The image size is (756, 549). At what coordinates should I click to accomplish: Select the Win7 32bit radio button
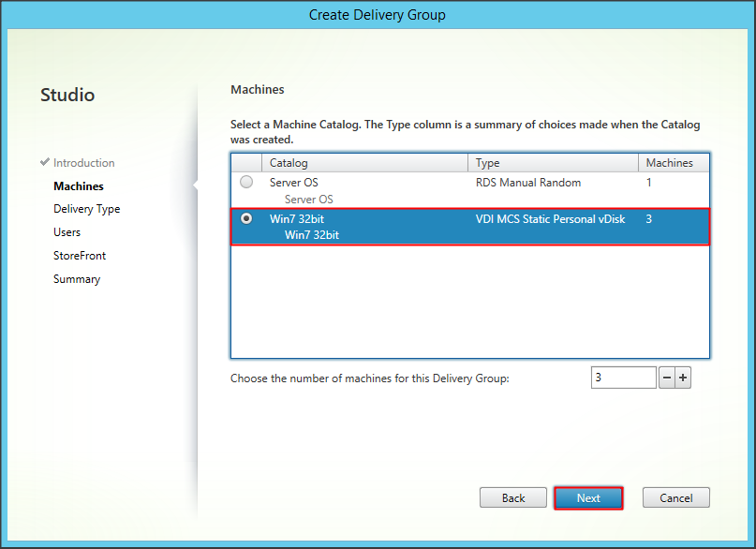[x=246, y=218]
